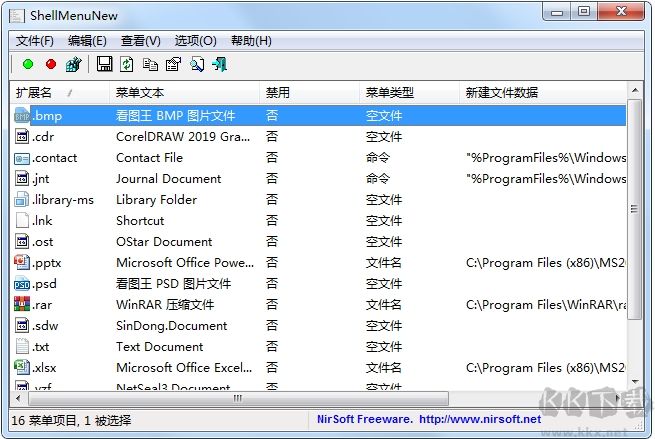Select the Text Document entry
655x439 pixels.
coord(160,347)
